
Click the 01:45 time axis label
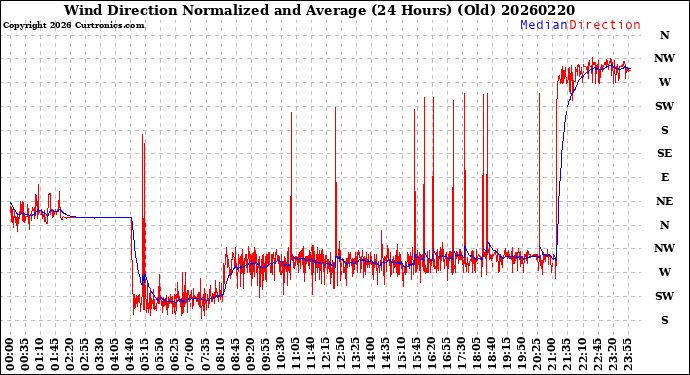coord(55,355)
